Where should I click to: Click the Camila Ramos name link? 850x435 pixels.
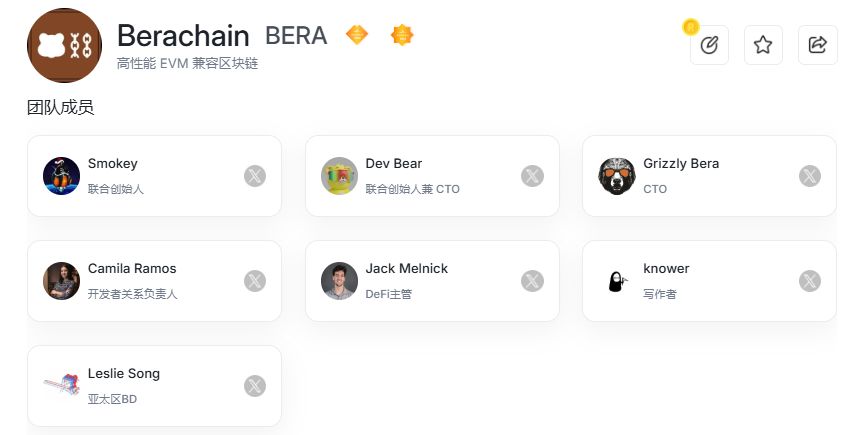click(132, 268)
